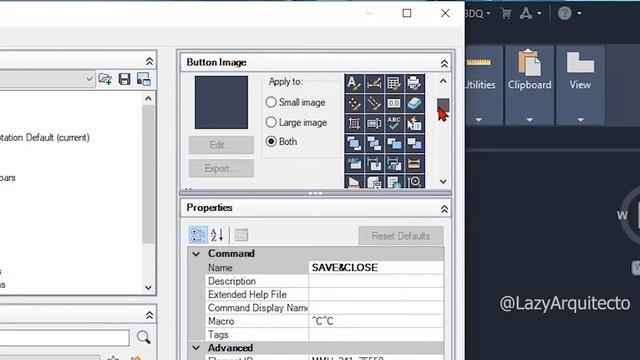
Task: Collapse the Button Image panel
Action: [444, 63]
